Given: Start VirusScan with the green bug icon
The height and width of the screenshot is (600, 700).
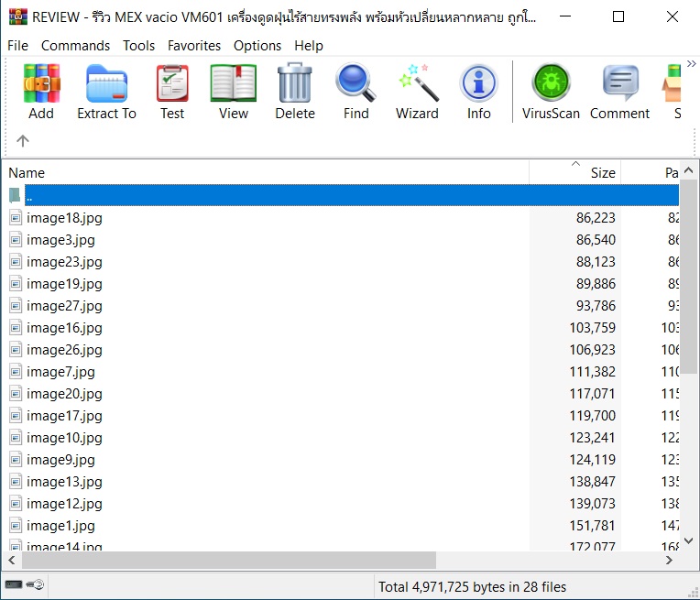Looking at the screenshot, I should coord(551,92).
